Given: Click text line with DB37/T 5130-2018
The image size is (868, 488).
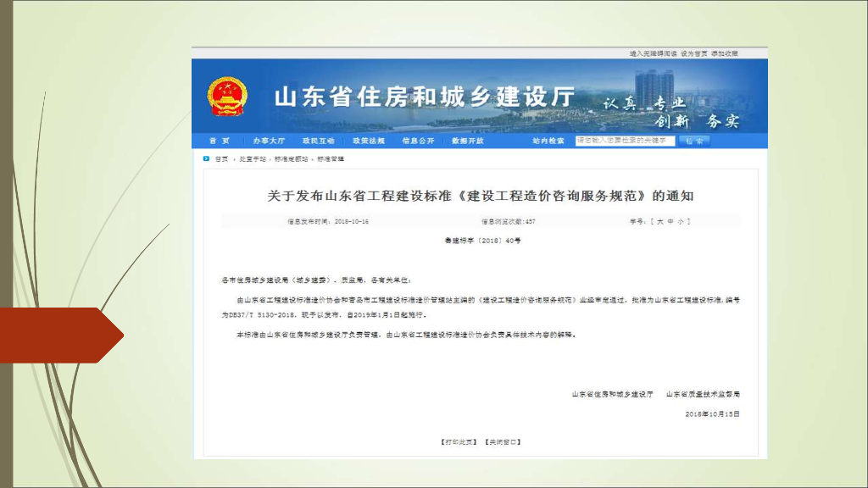Looking at the screenshot, I should [x=325, y=315].
